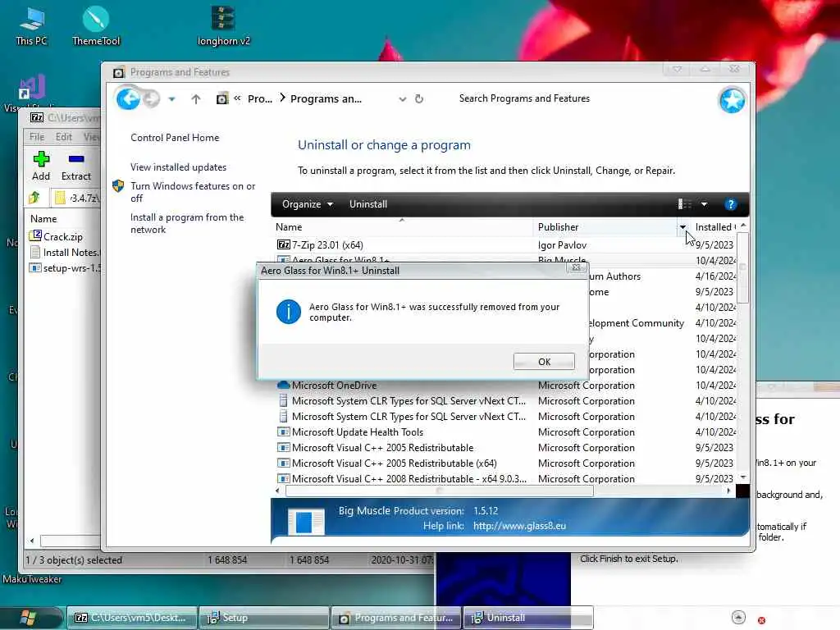
Task: Click the Up arrow in the address bar
Action: [196, 99]
